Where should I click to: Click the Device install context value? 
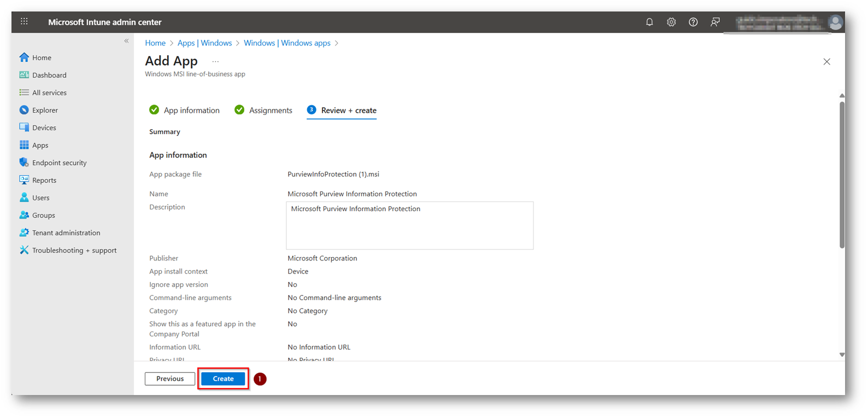298,271
